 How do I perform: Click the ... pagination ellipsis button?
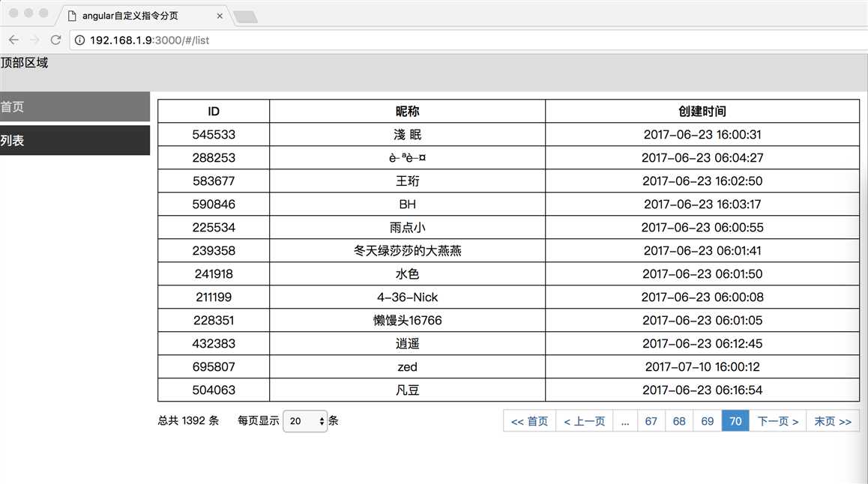625,420
